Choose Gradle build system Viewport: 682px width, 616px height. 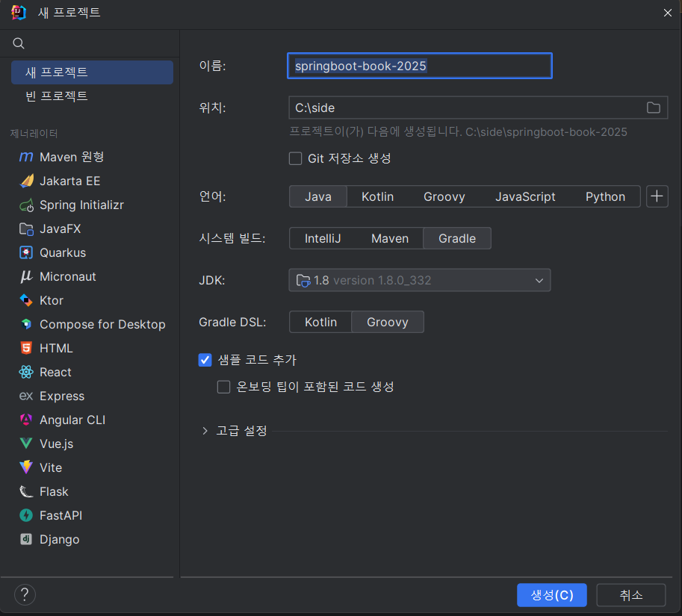457,238
